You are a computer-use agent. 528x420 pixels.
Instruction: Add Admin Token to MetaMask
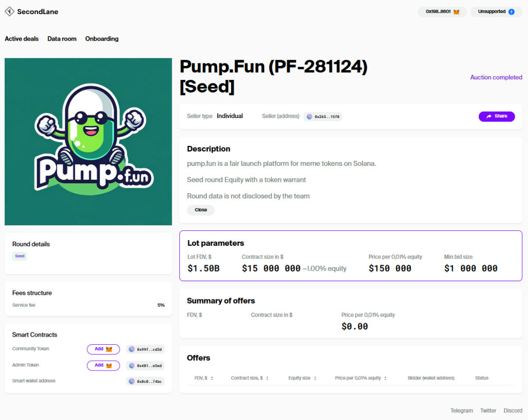click(103, 365)
